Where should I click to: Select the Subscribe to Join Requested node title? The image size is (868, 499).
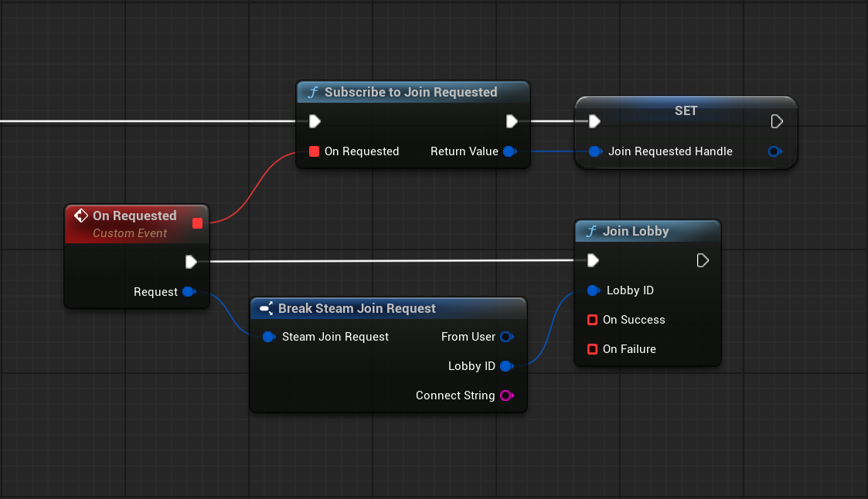410,92
